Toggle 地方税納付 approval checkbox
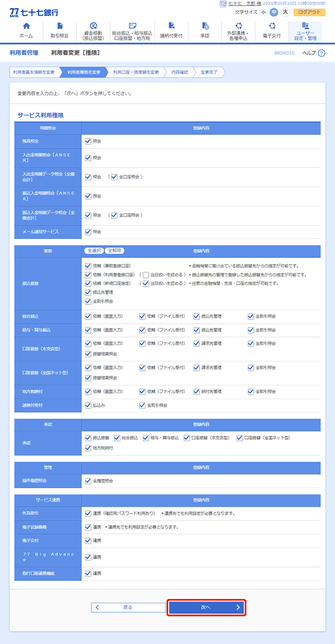The width and height of the screenshot is (335, 644). pos(88,448)
